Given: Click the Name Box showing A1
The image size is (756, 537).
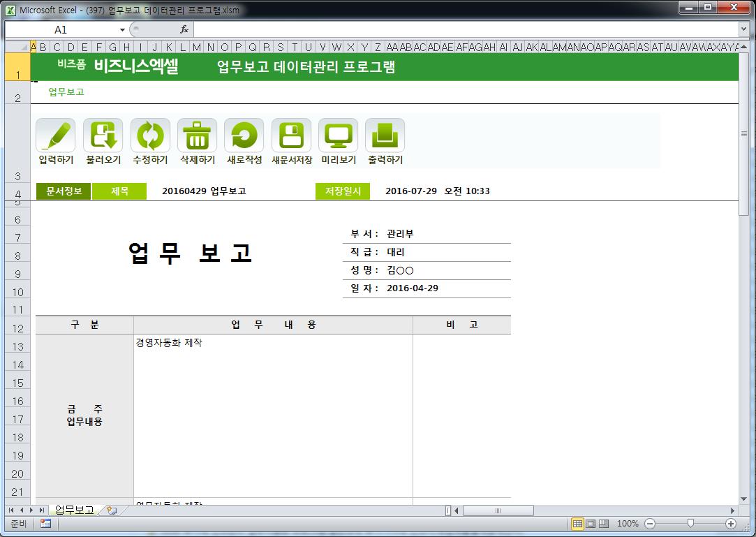Looking at the screenshot, I should (61, 30).
